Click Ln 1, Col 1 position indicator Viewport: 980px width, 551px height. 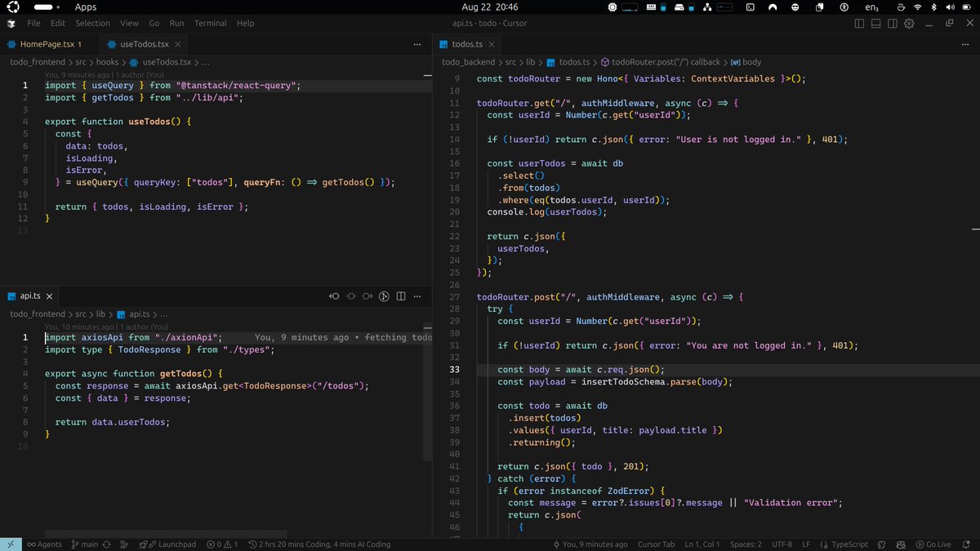(x=702, y=544)
